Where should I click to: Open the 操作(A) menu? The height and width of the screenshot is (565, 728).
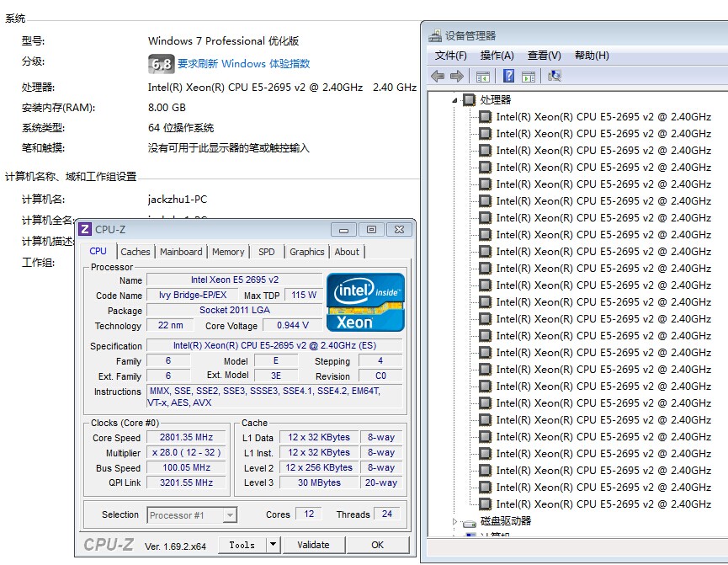pos(497,56)
